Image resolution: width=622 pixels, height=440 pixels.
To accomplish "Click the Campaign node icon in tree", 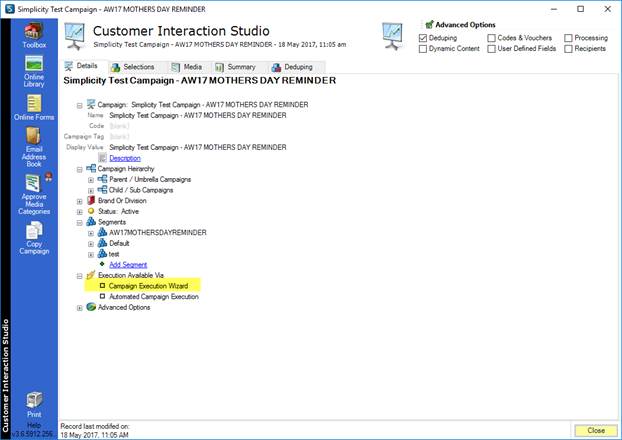I will coord(91,104).
